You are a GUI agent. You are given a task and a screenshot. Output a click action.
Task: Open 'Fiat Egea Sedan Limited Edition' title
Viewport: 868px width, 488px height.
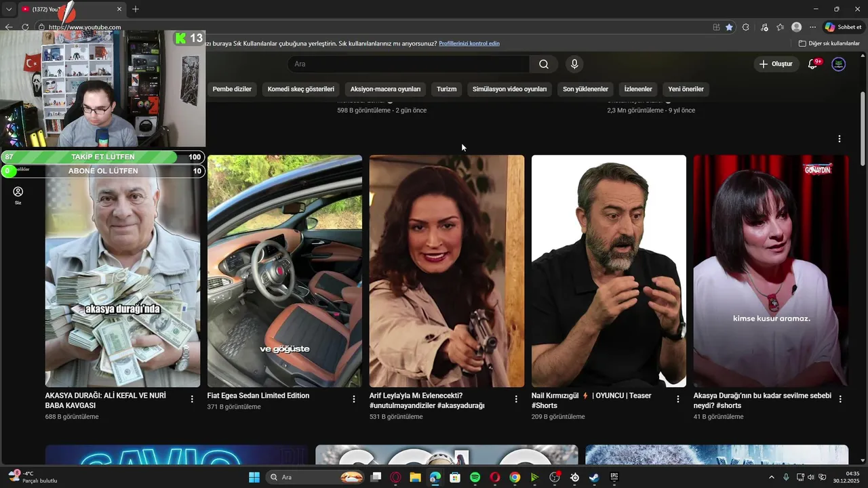[258, 395]
